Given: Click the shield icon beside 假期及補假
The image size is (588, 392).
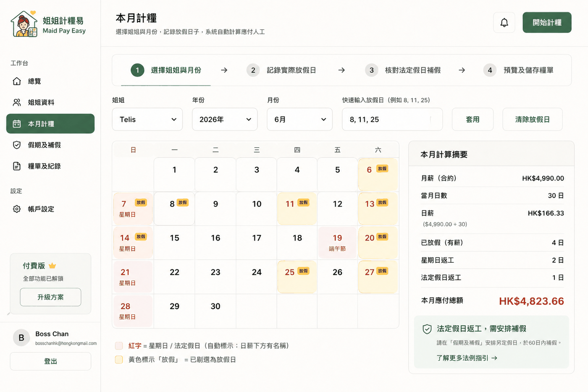Looking at the screenshot, I should 17,145.
